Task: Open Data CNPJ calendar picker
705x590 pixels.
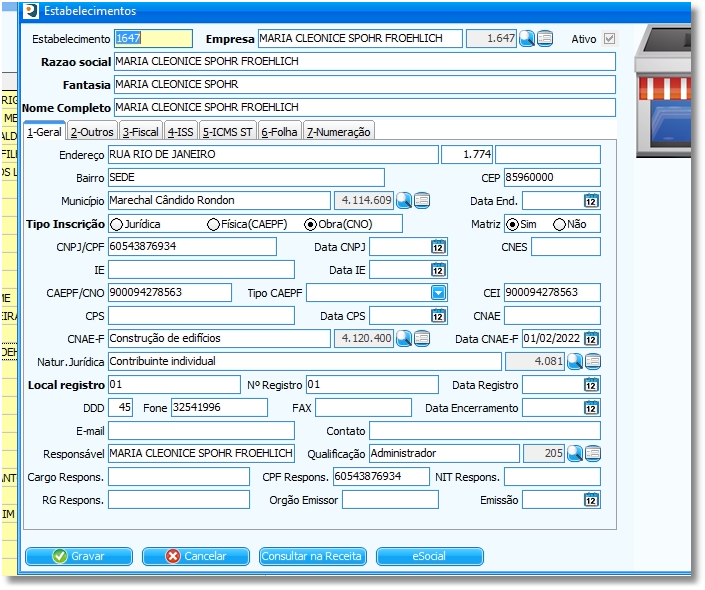Action: (438, 247)
